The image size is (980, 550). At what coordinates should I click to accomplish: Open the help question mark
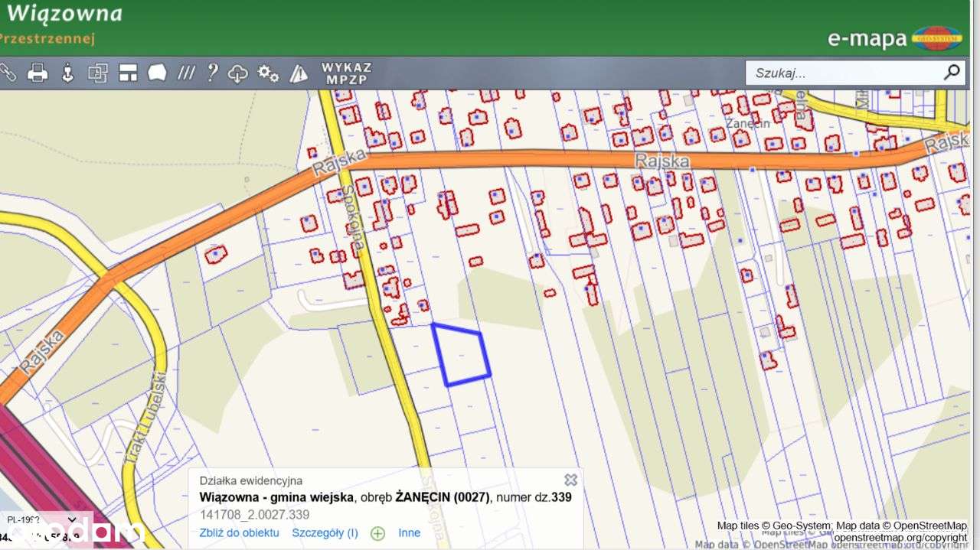212,73
